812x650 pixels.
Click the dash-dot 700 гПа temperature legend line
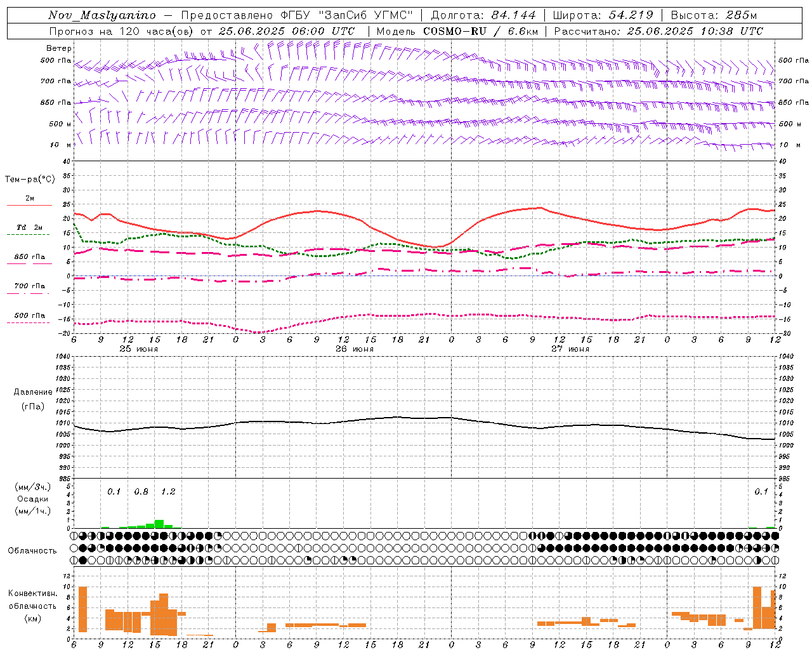[28, 293]
